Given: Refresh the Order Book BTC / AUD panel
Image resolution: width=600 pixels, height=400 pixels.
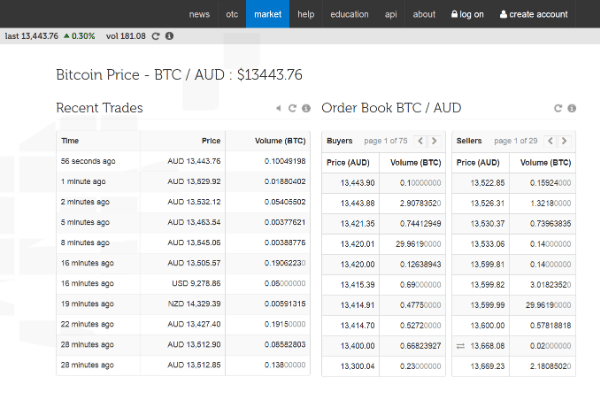Looking at the screenshot, I should pyautogui.click(x=558, y=108).
